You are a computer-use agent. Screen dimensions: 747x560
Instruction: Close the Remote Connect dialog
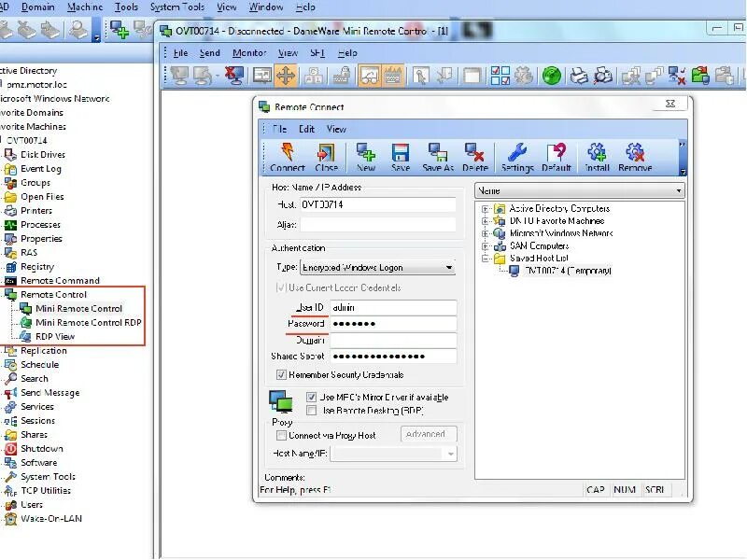[669, 104]
